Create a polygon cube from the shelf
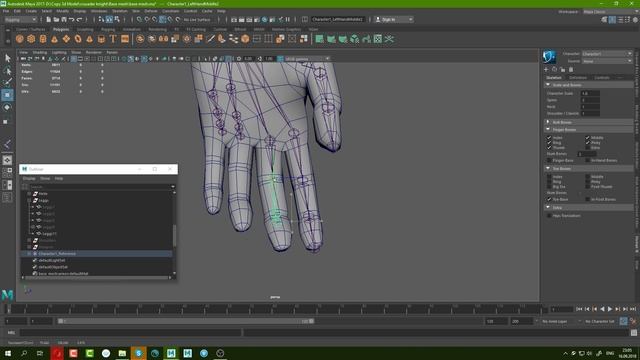The height and width of the screenshot is (360, 640). pyautogui.click(x=31, y=39)
